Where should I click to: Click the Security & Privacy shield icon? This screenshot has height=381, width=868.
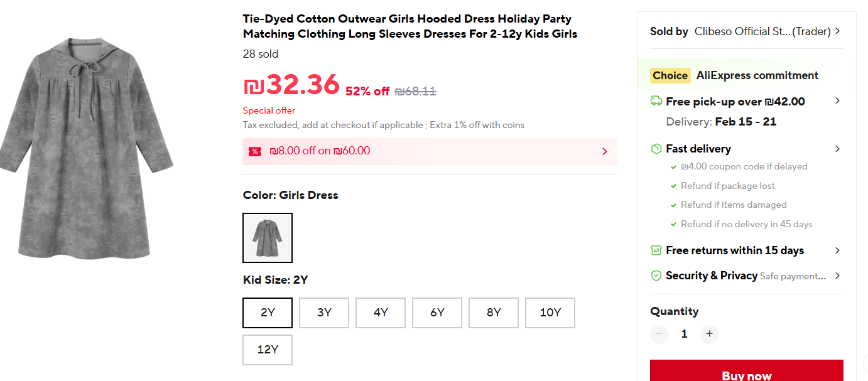pos(656,276)
